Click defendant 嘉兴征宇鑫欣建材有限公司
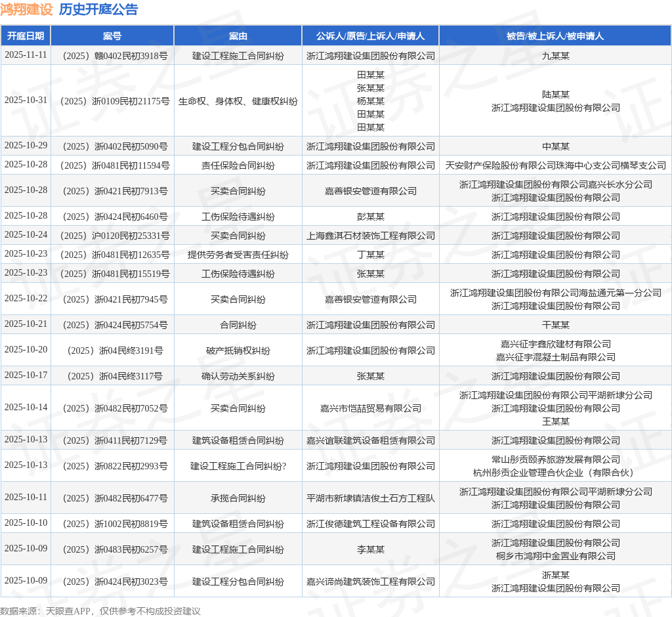The height and width of the screenshot is (617, 672). 555,344
